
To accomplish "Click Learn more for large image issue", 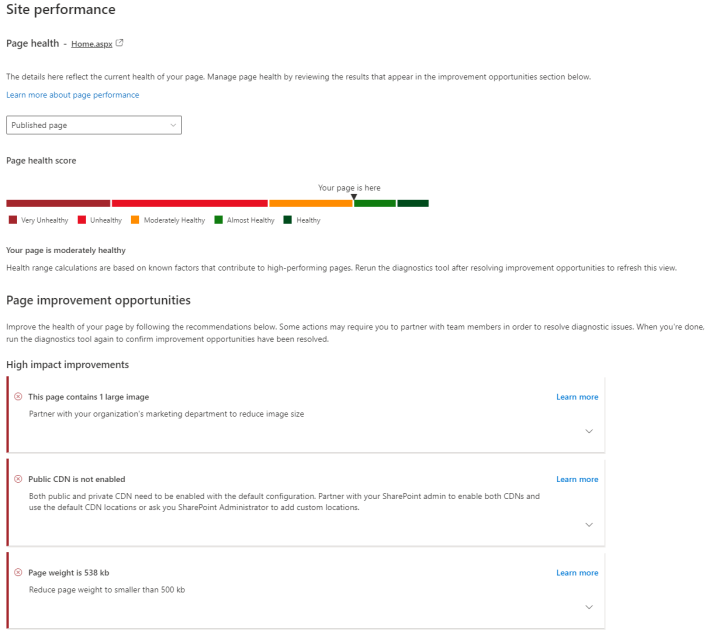I will 577,397.
